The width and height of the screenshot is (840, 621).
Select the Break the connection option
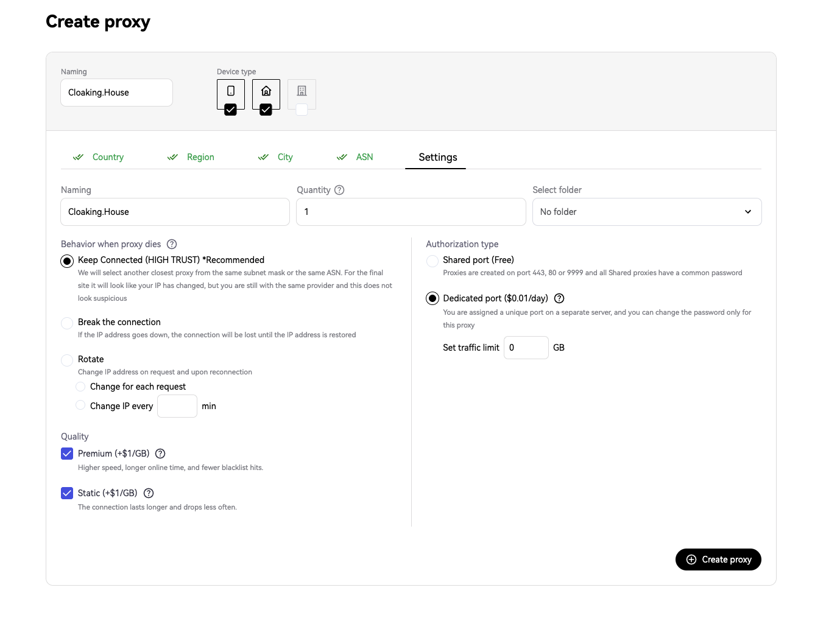tap(67, 323)
